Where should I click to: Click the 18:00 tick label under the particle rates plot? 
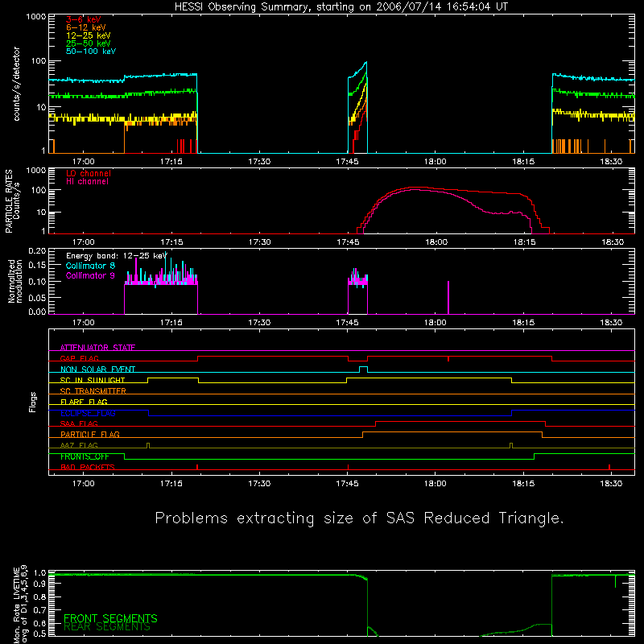point(436,242)
